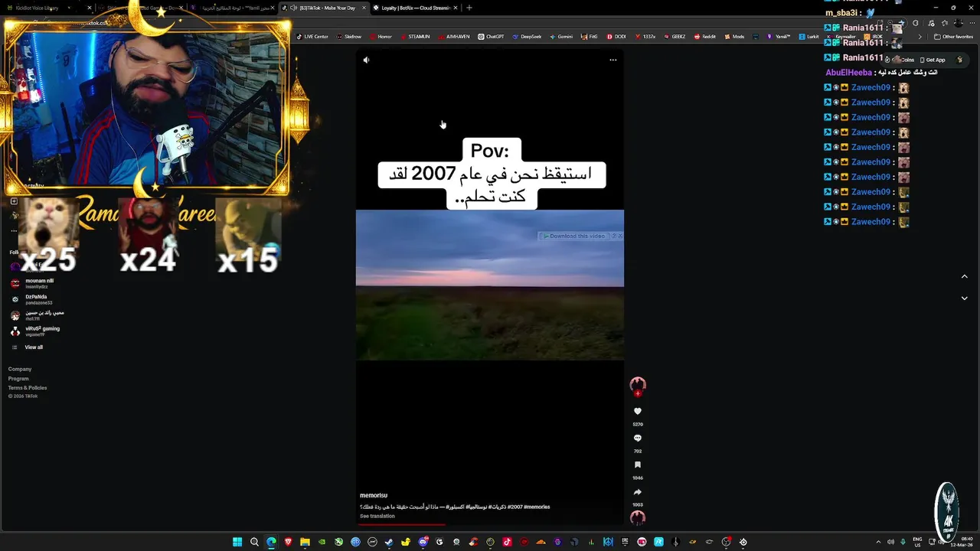Open the ENG US language switcher
Image resolution: width=980 pixels, height=551 pixels.
917,542
